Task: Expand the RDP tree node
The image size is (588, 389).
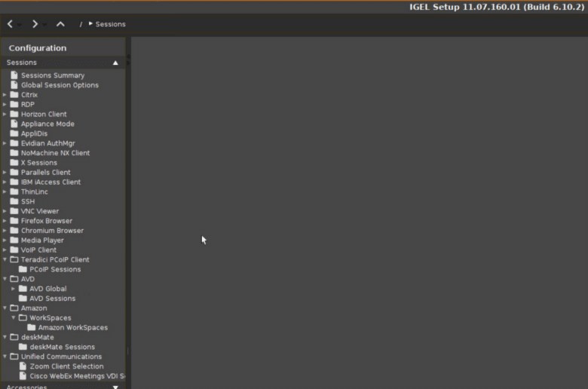Action: 5,104
